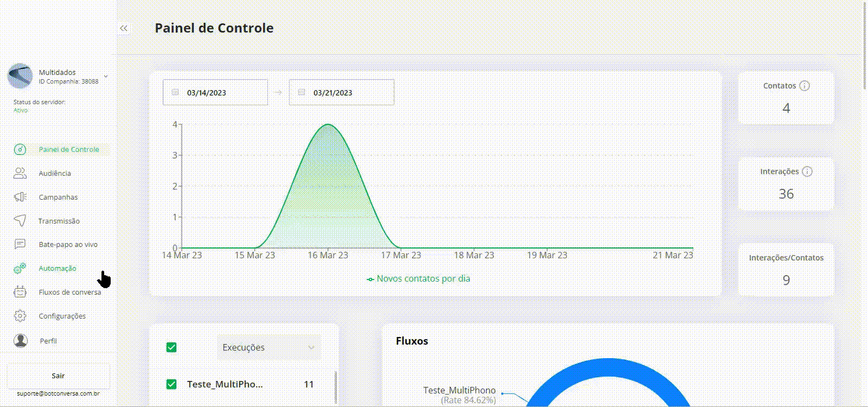
Task: Toggle the select-all checkbox beside Execuções
Action: tap(171, 347)
